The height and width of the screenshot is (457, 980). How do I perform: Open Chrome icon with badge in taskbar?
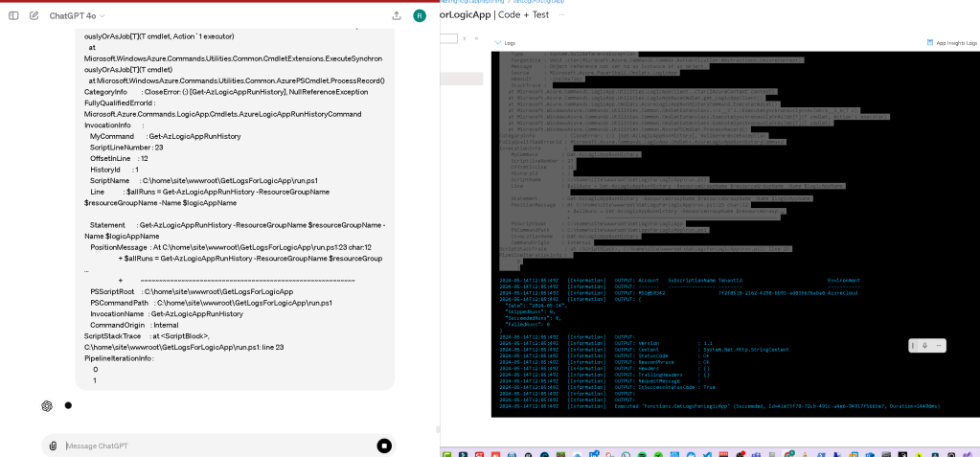[x=788, y=452]
